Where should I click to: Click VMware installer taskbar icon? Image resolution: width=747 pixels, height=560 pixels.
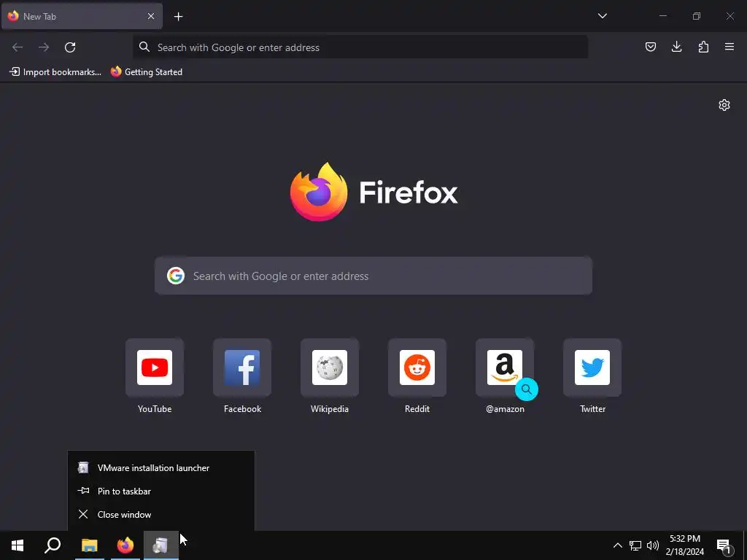click(x=161, y=545)
